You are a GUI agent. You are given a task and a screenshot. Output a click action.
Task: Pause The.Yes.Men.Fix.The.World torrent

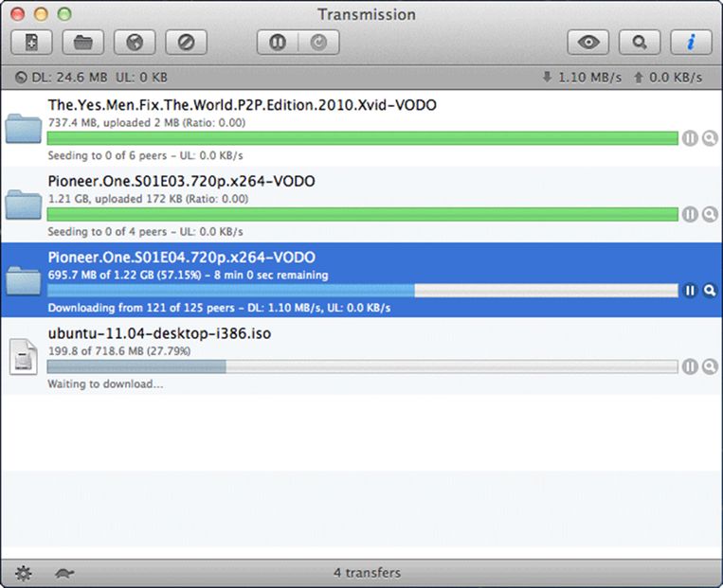(690, 138)
